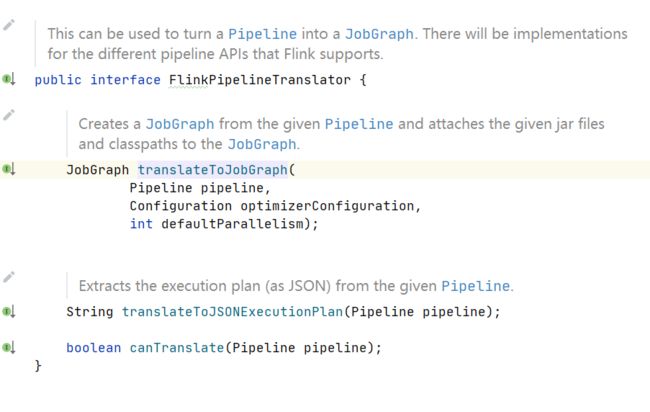
Task: Open the Pipeline link in the interface doc
Action: pyautogui.click(x=262, y=34)
